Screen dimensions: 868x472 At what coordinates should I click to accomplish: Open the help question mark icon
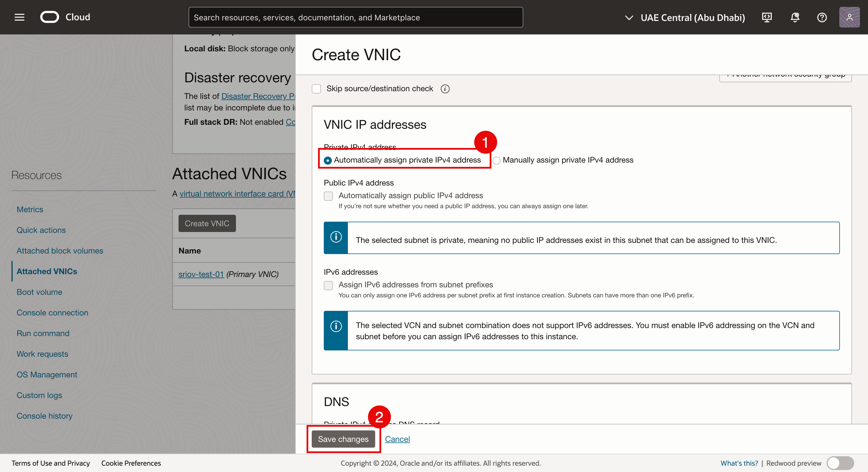pos(822,17)
